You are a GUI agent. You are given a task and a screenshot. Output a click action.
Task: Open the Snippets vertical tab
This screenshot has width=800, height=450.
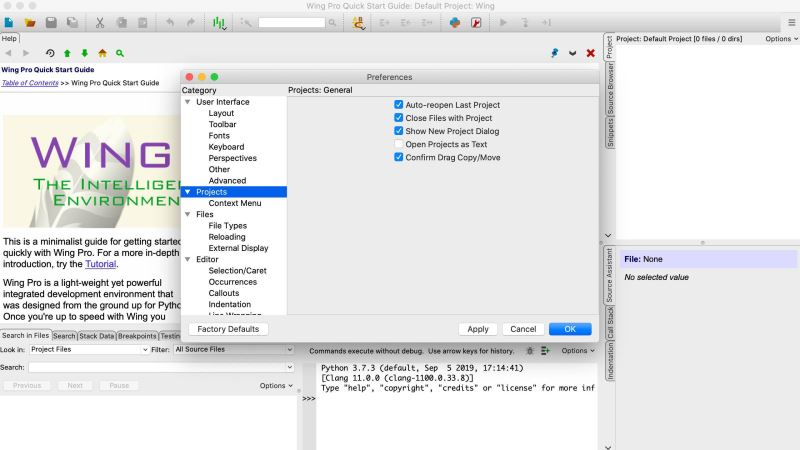pos(610,133)
